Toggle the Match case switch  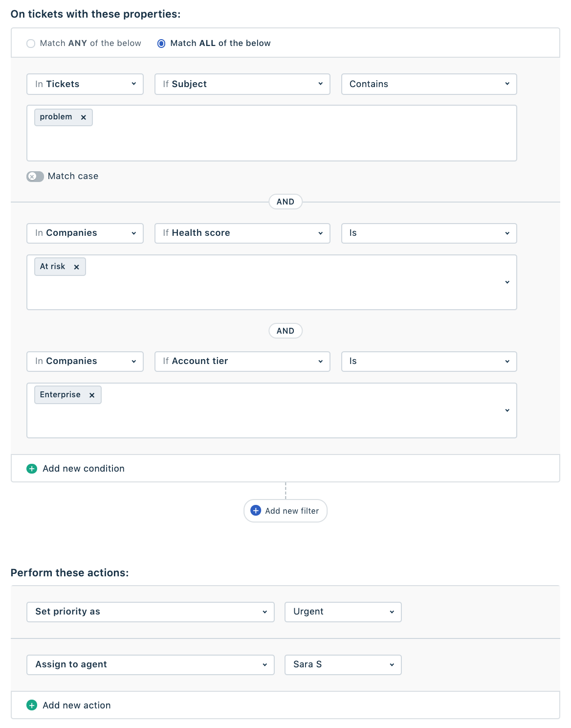[x=35, y=177]
